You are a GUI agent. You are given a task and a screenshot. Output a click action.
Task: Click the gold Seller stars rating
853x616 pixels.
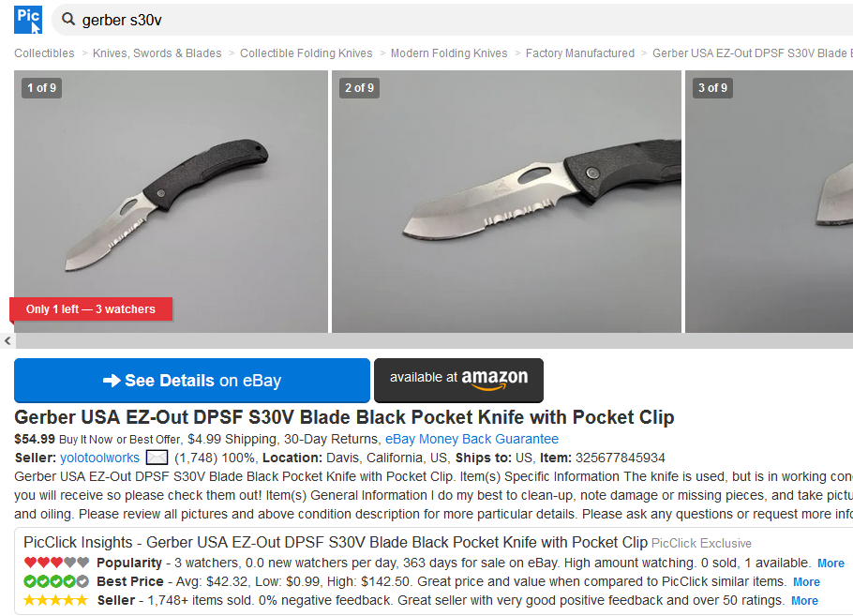pyautogui.click(x=56, y=600)
